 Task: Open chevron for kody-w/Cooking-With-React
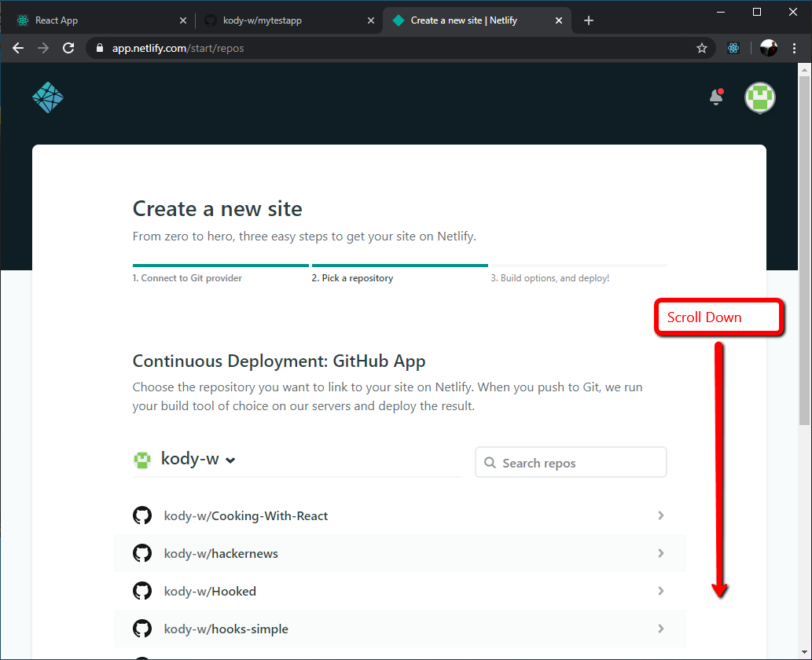tap(661, 515)
